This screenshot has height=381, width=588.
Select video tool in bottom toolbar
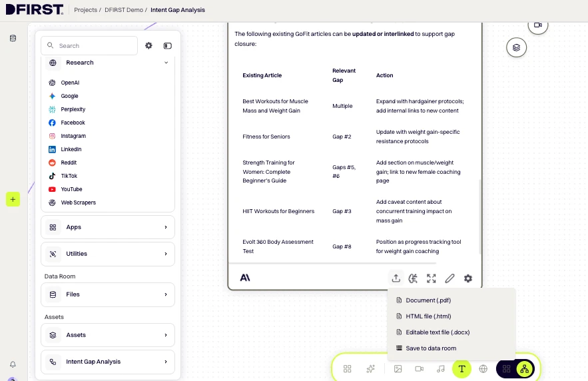tap(420, 369)
